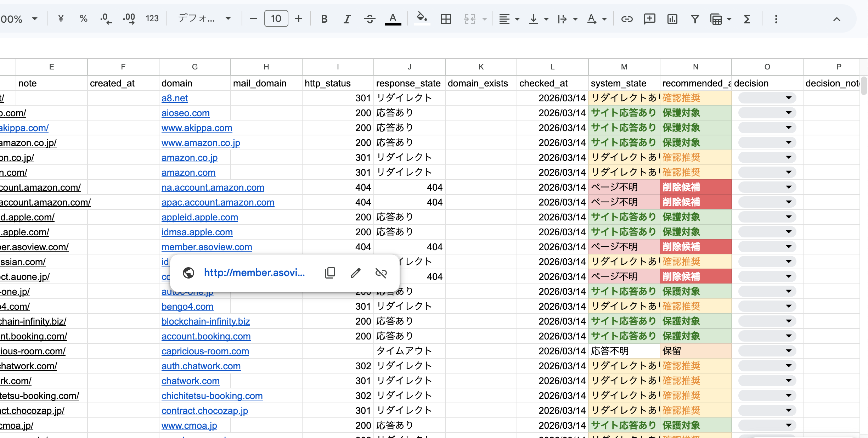Screen dimensions: 868x438
Task: Click the functions sigma icon
Action: (747, 19)
